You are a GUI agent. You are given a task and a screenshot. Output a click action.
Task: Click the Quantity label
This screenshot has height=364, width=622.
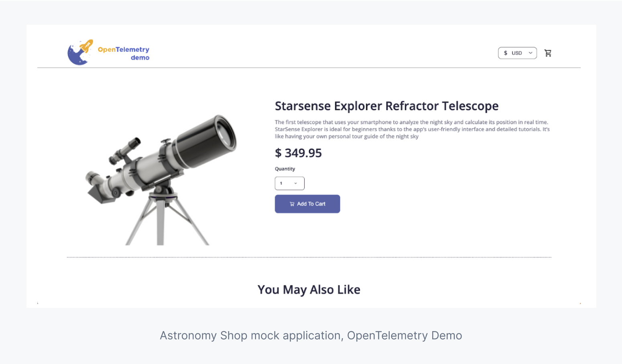[x=285, y=169]
